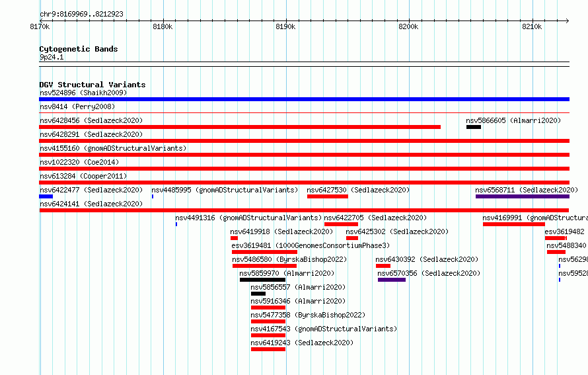Open nsv6424141 (Sedlazeck2020) variant label
The height and width of the screenshot is (375, 588).
[x=91, y=204]
